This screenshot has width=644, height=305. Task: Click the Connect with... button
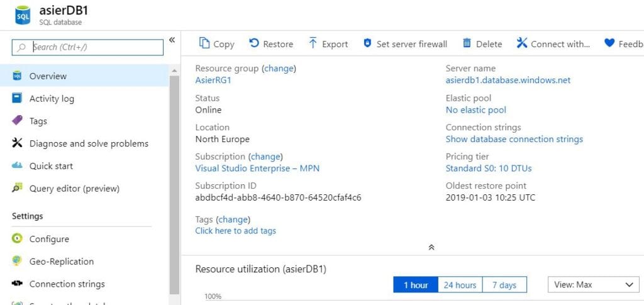point(553,43)
